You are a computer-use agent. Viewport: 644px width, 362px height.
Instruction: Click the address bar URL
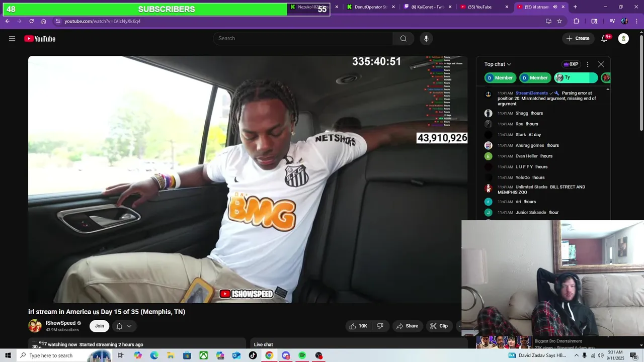103,21
